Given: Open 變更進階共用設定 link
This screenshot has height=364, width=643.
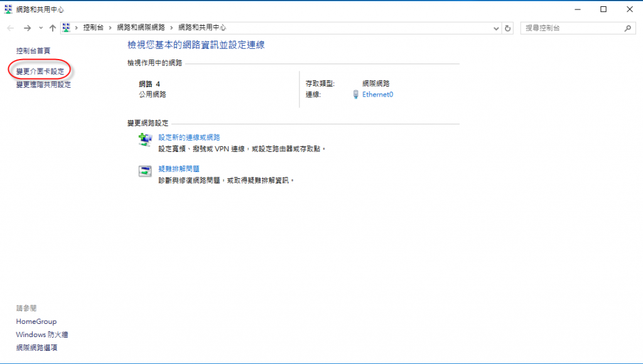Looking at the screenshot, I should coord(43,85).
